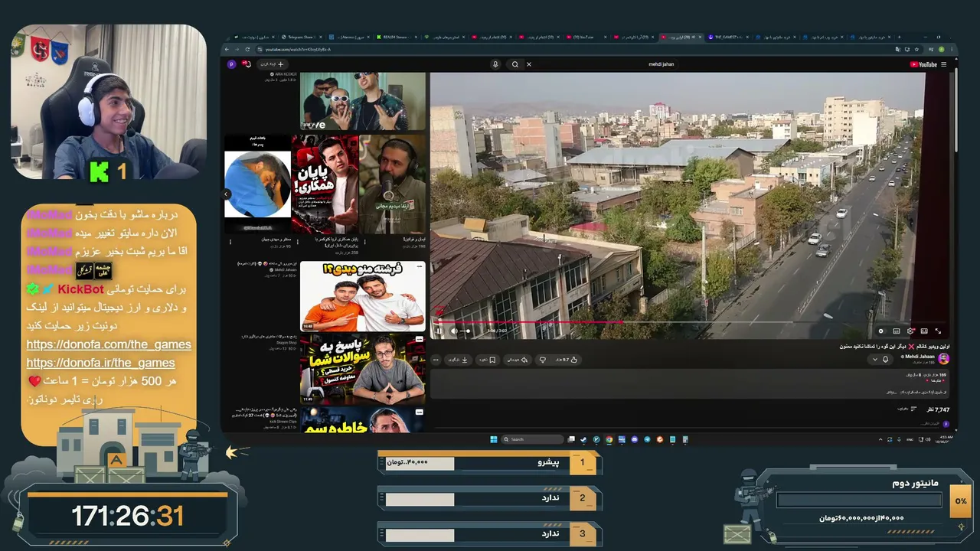Dislike the video with thumbs-down button
This screenshot has width=980, height=551.
tap(543, 360)
